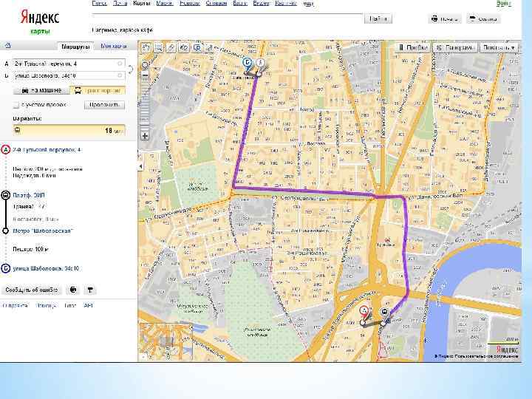Click the Пользовательское соглашение map link
The height and width of the screenshot is (399, 532).
[x=486, y=356]
